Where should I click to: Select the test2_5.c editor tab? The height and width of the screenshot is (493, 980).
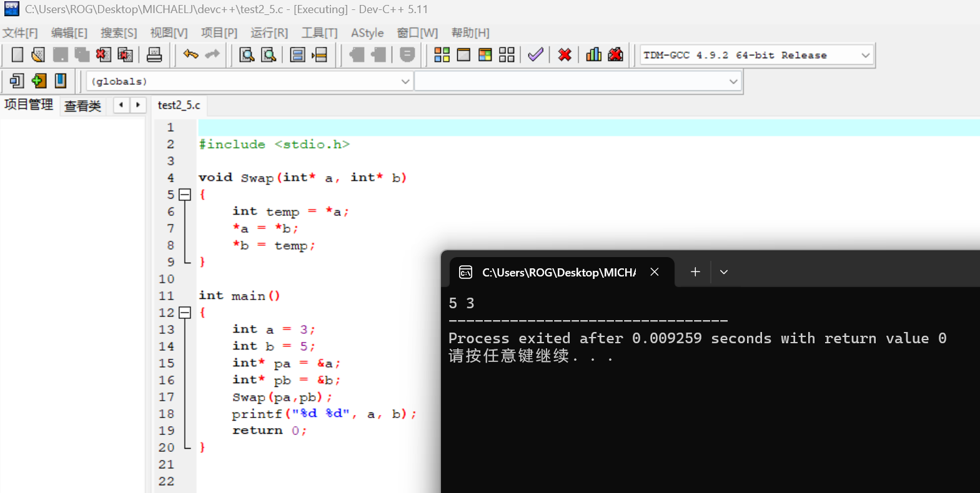[x=179, y=105]
